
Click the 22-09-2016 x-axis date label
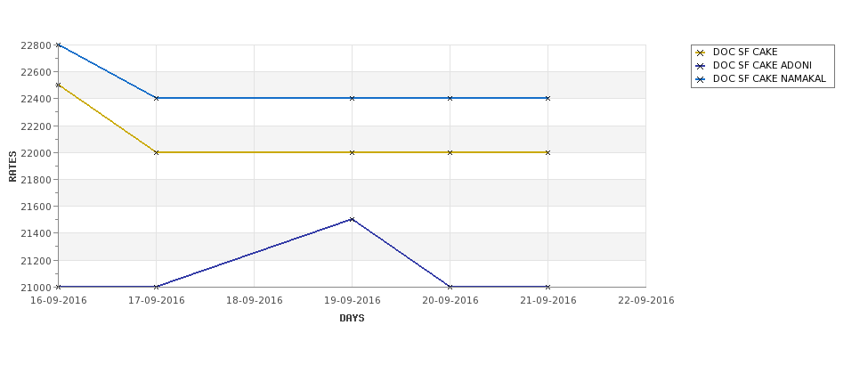(x=646, y=301)
